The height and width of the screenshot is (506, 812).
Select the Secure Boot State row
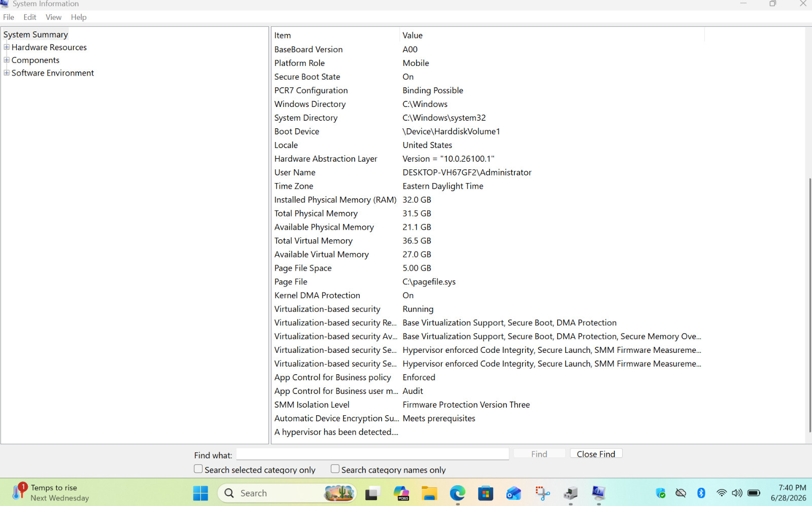pos(488,77)
